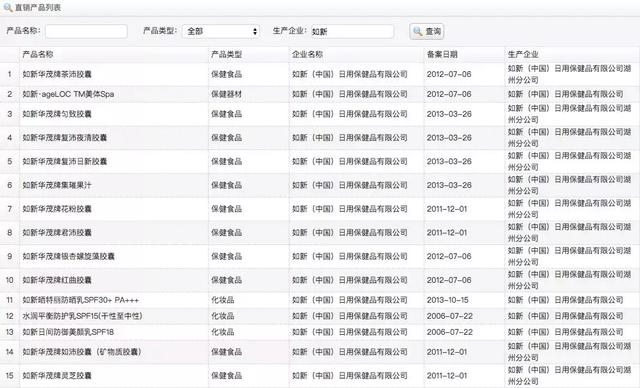This screenshot has width=640, height=388.
Task: Select product 如新华茂牌花粉胶囊
Action: coord(57,209)
